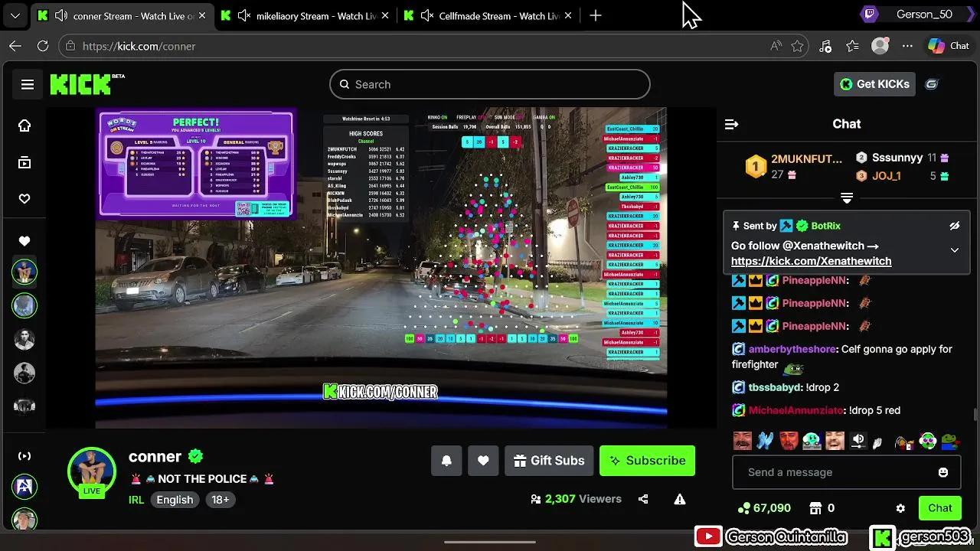
Task: Open Home icon in left sidebar
Action: 24,126
